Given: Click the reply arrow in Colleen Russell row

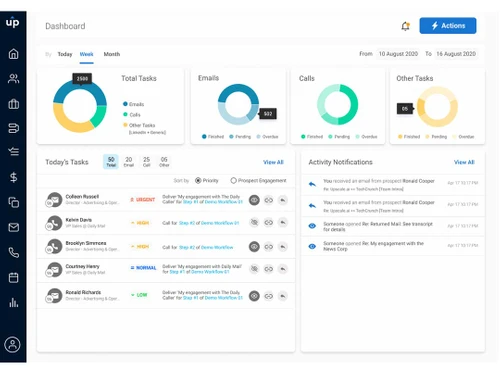Looking at the screenshot, I should [283, 200].
